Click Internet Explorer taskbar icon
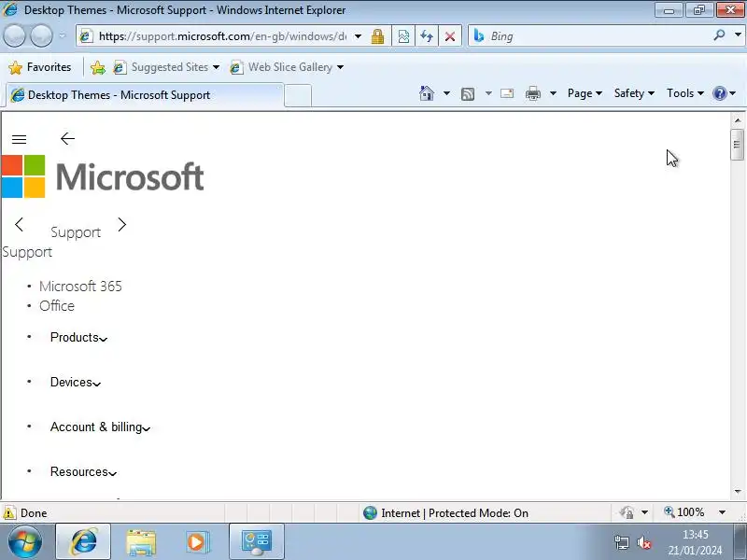The height and width of the screenshot is (560, 747). (x=83, y=541)
